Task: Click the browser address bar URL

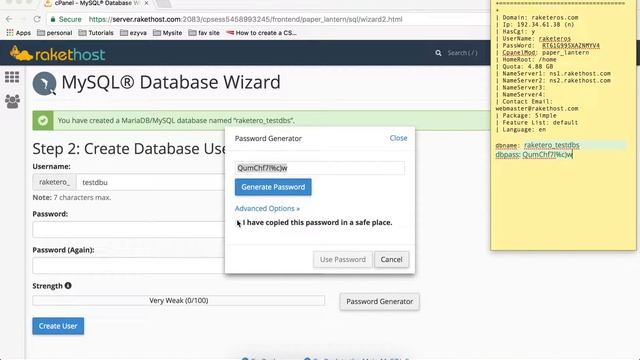Action: pos(245,19)
